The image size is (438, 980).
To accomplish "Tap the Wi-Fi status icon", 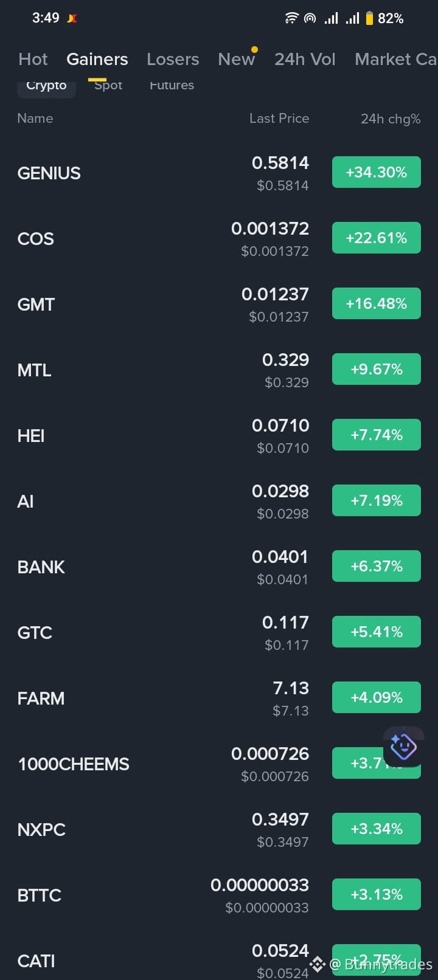I will 292,18.
